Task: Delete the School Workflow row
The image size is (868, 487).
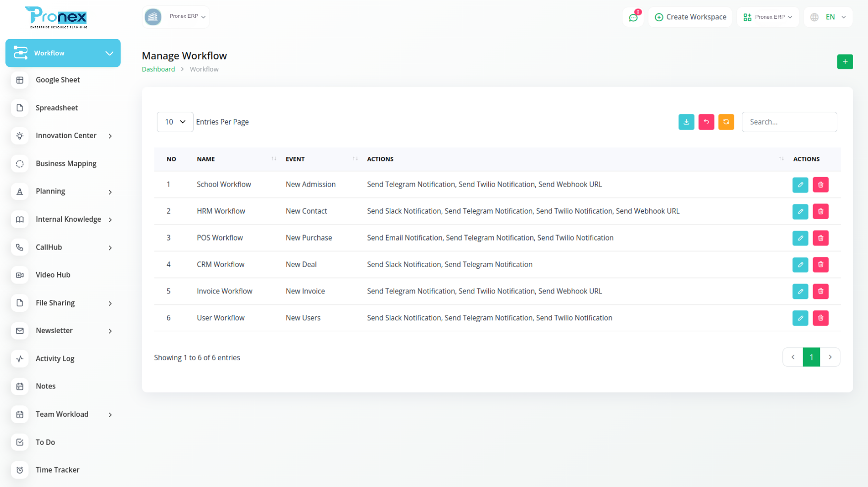Action: (x=820, y=185)
